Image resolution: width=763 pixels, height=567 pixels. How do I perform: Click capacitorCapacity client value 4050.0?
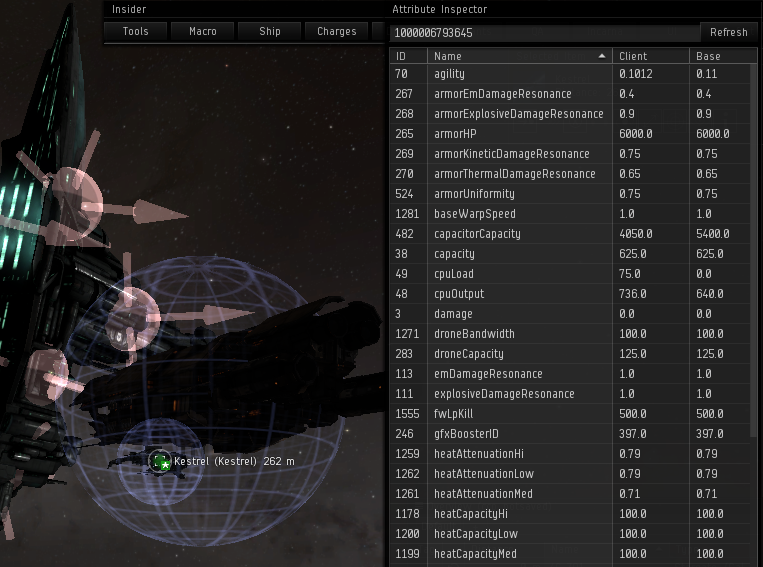click(636, 234)
